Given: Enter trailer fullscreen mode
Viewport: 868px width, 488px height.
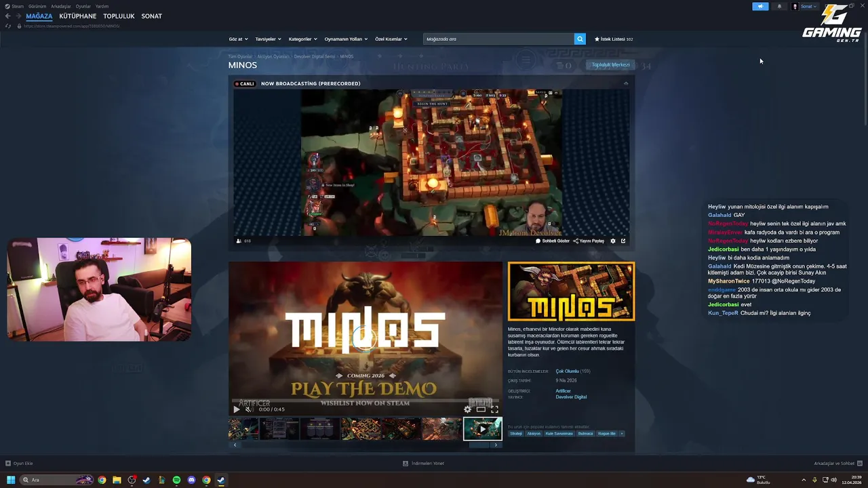Looking at the screenshot, I should click(494, 409).
